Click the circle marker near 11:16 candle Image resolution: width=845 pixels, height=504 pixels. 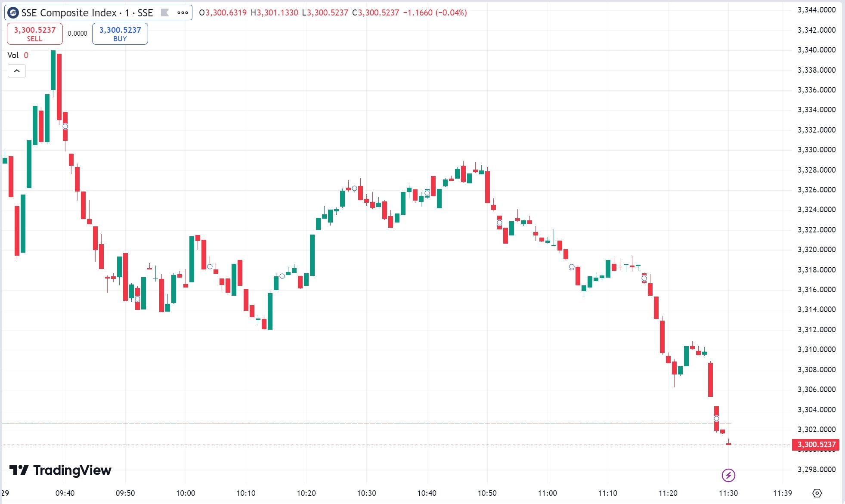point(644,278)
